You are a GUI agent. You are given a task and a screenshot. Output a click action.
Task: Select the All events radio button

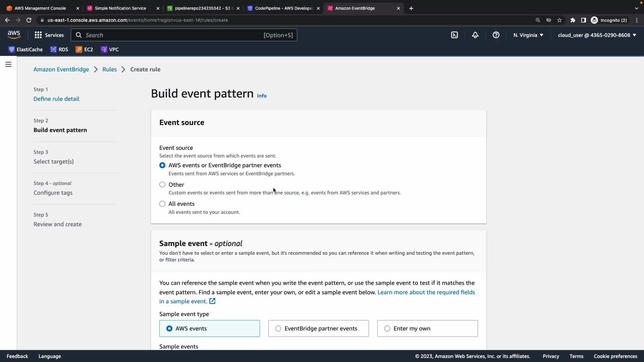(162, 204)
